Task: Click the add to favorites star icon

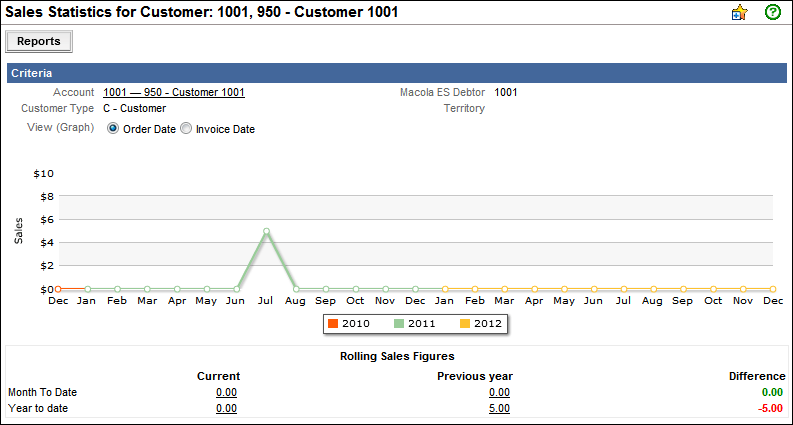Action: coord(740,13)
